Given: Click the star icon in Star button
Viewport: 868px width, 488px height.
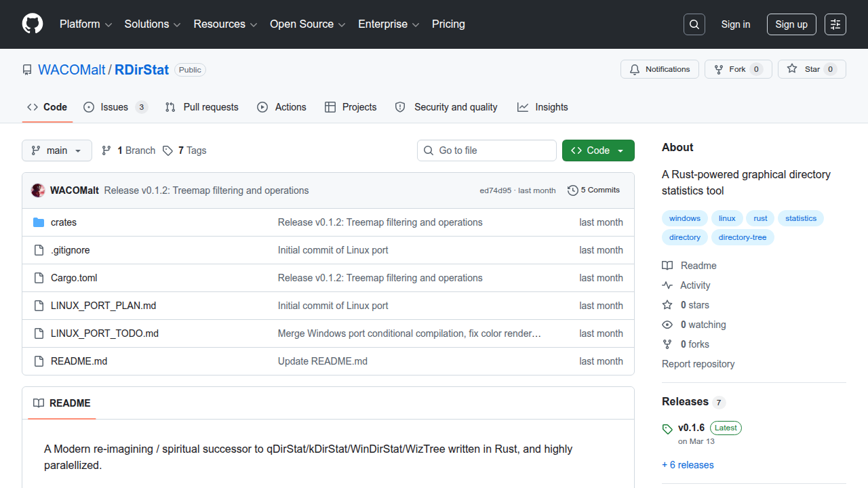Looking at the screenshot, I should 792,69.
